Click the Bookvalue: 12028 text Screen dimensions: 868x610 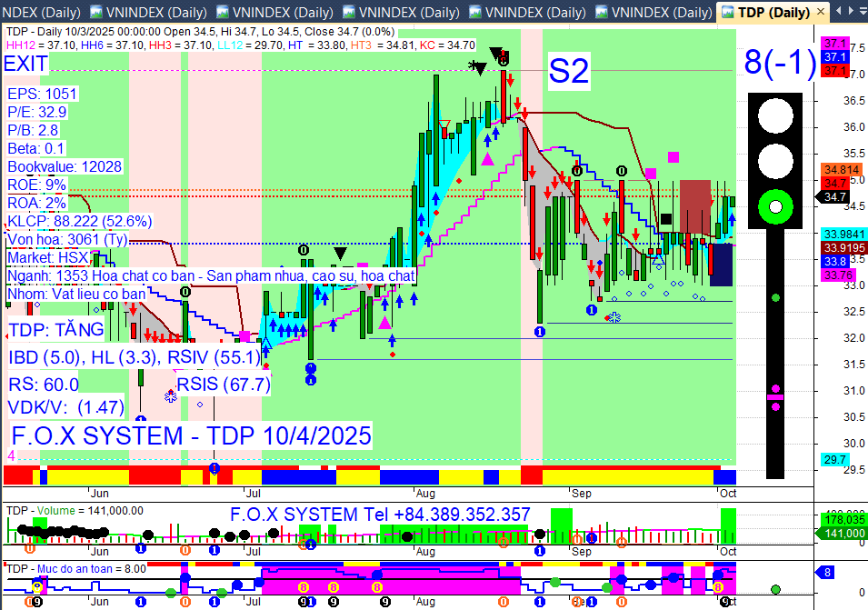[65, 166]
